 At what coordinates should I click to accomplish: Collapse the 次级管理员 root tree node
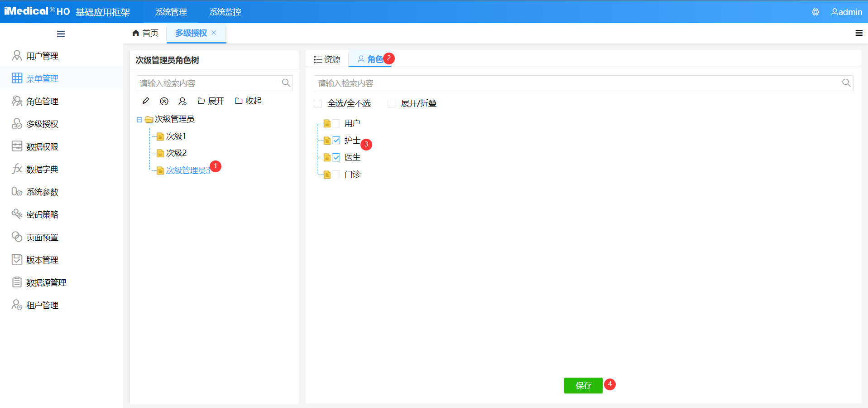[x=139, y=119]
